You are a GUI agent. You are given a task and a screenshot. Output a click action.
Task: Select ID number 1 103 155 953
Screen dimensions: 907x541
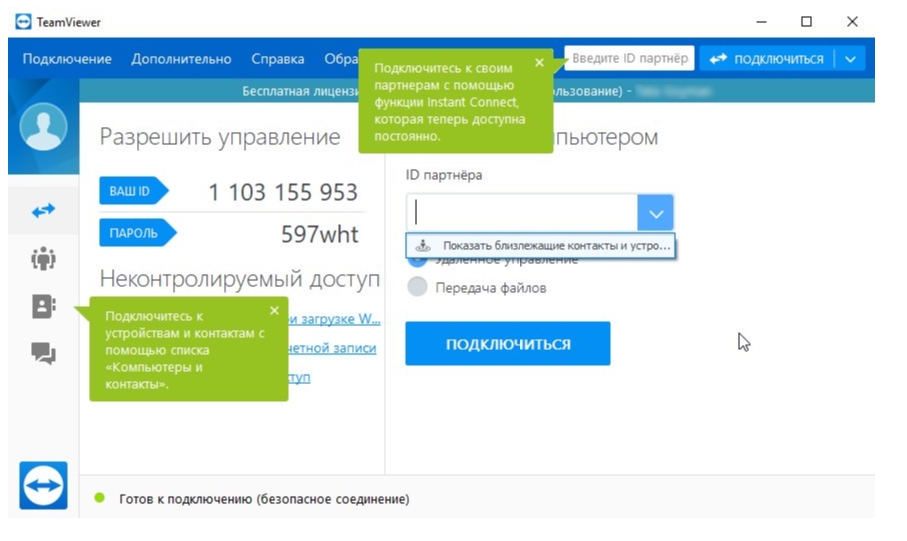[x=283, y=193]
